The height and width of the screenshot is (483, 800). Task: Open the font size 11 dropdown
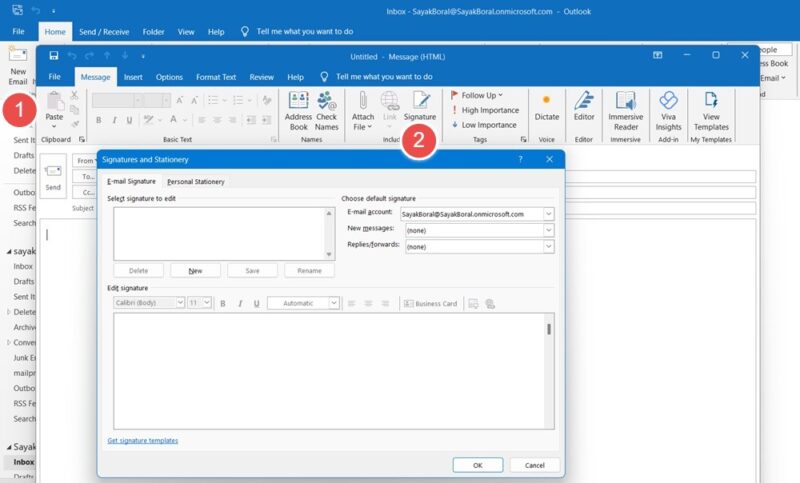(207, 302)
